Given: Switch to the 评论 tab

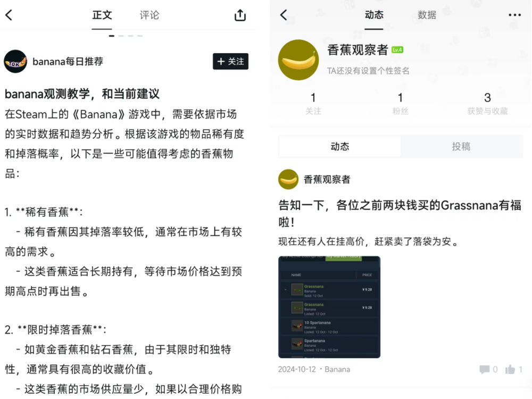Looking at the screenshot, I should click(x=149, y=15).
